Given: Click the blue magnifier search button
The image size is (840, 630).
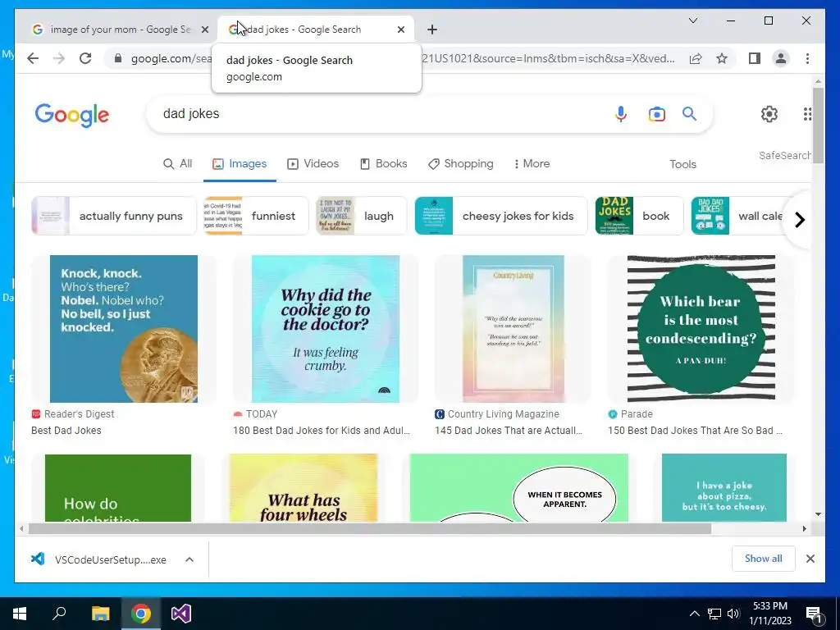Looking at the screenshot, I should click(689, 113).
